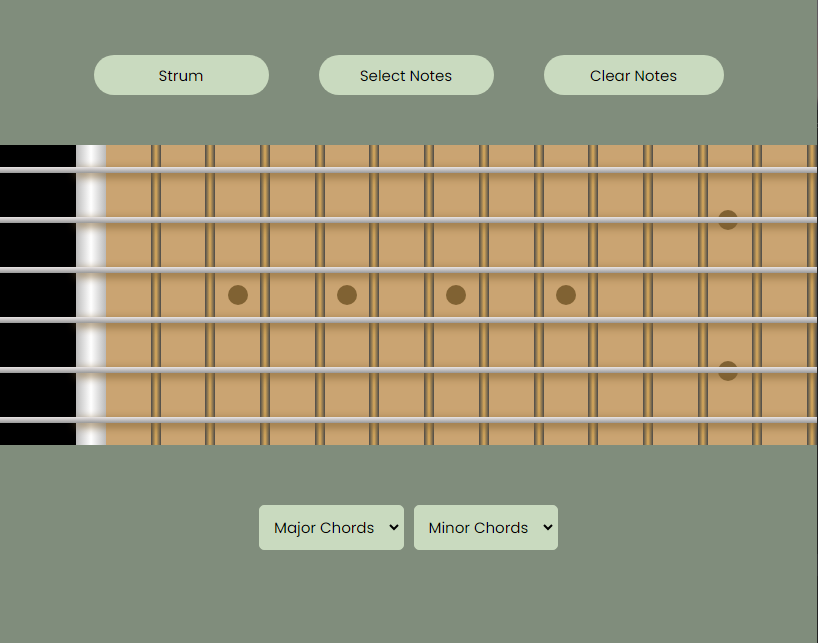Activate the Select Notes button
Screen dimensions: 818x643
[x=406, y=75]
